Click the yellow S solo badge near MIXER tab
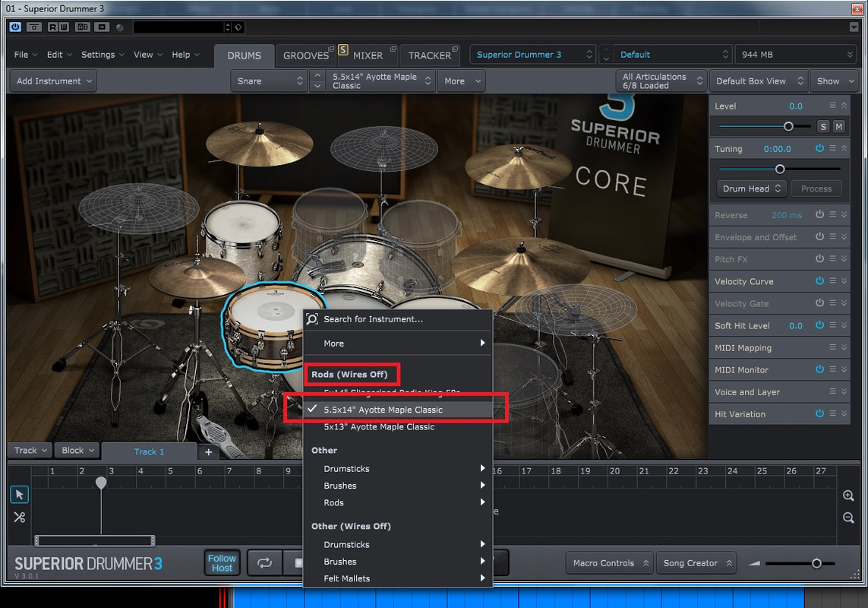Viewport: 868px width, 608px height. [342, 49]
